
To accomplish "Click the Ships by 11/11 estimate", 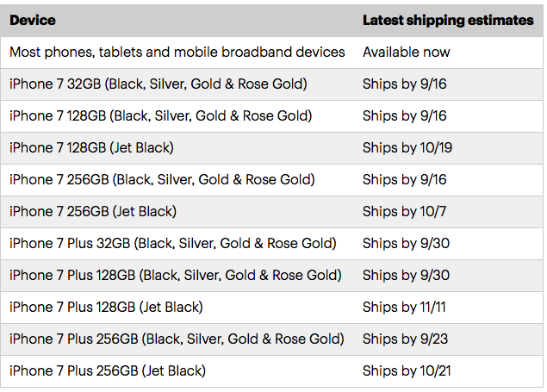I will pos(404,307).
